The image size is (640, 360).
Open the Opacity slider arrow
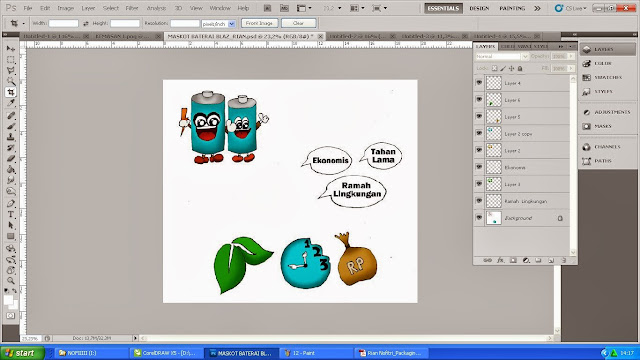(571, 56)
